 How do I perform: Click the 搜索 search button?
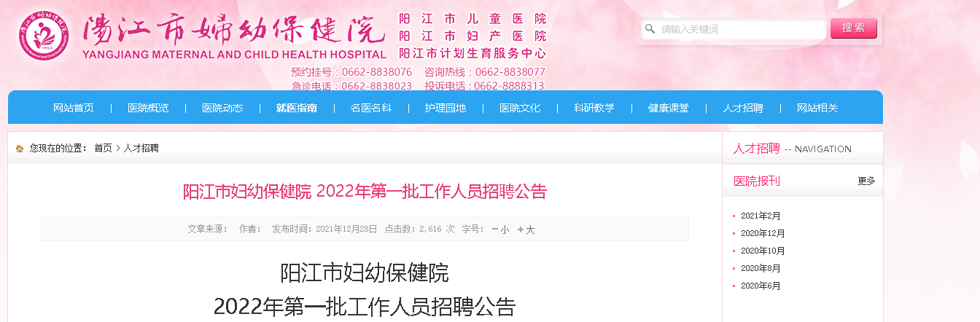tap(854, 28)
